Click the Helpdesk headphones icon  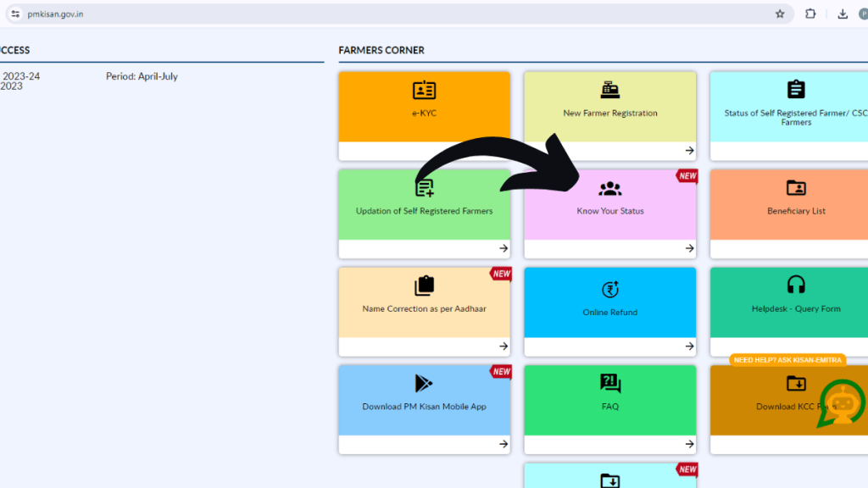click(796, 285)
